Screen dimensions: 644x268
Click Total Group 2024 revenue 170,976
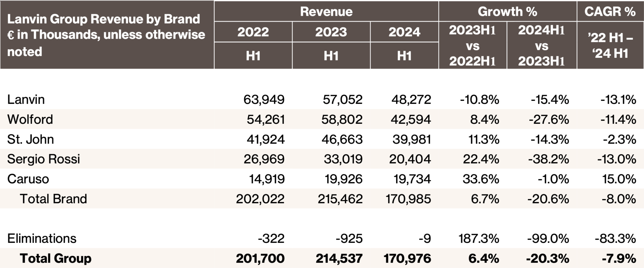(x=407, y=258)
